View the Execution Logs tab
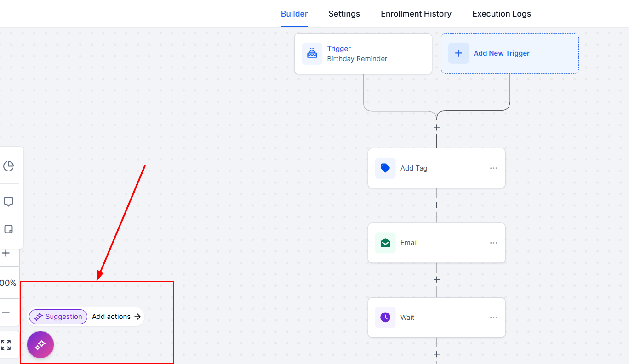Image resolution: width=629 pixels, height=364 pixels. (501, 14)
